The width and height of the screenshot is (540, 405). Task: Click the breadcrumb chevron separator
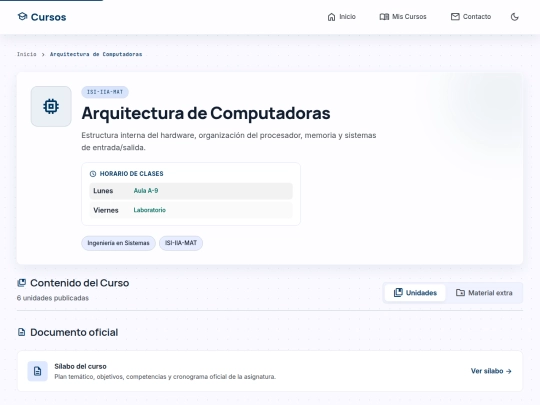[x=43, y=54]
